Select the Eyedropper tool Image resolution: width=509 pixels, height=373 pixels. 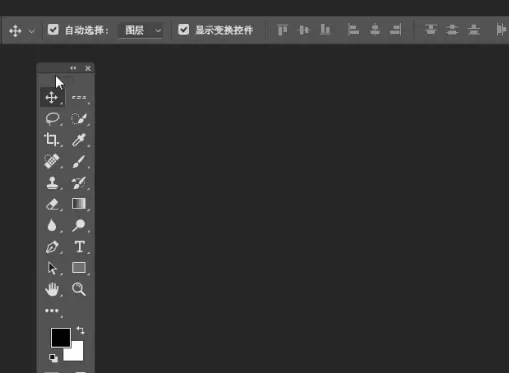click(79, 140)
